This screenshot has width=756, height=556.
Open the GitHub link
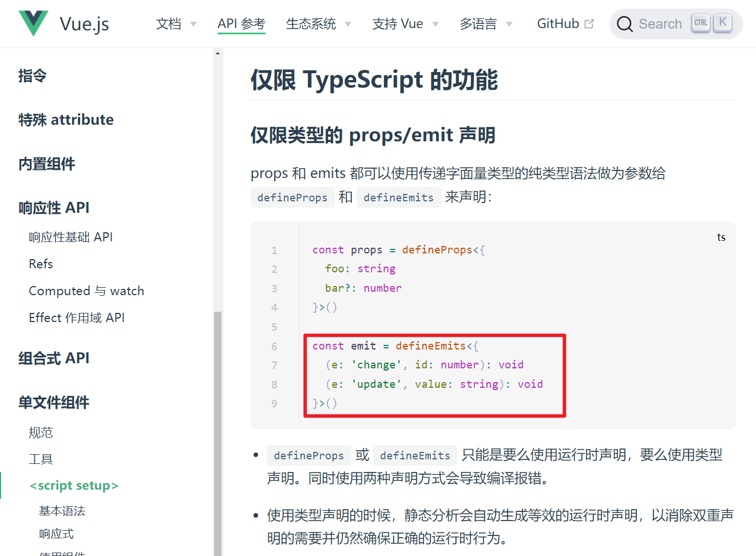565,24
